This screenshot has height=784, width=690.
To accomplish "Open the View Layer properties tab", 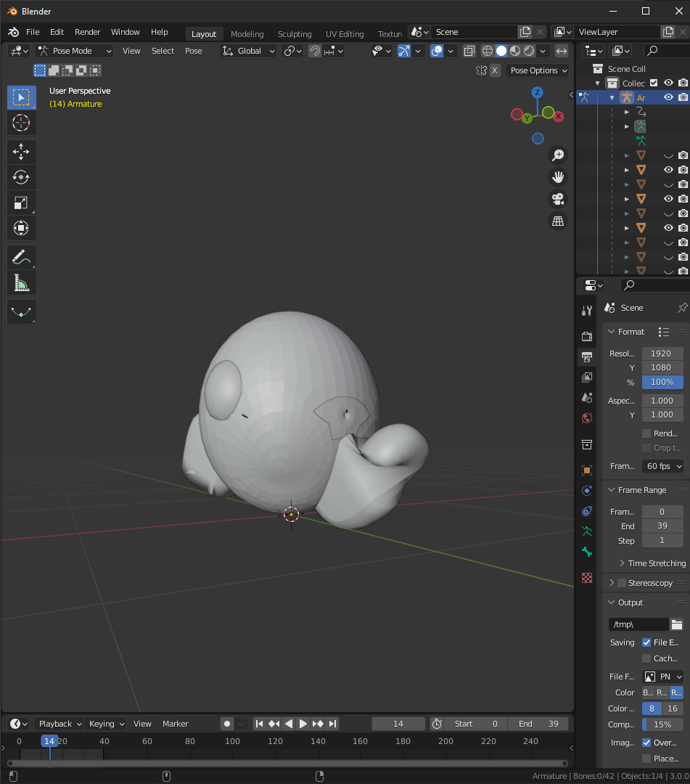I will [x=587, y=377].
